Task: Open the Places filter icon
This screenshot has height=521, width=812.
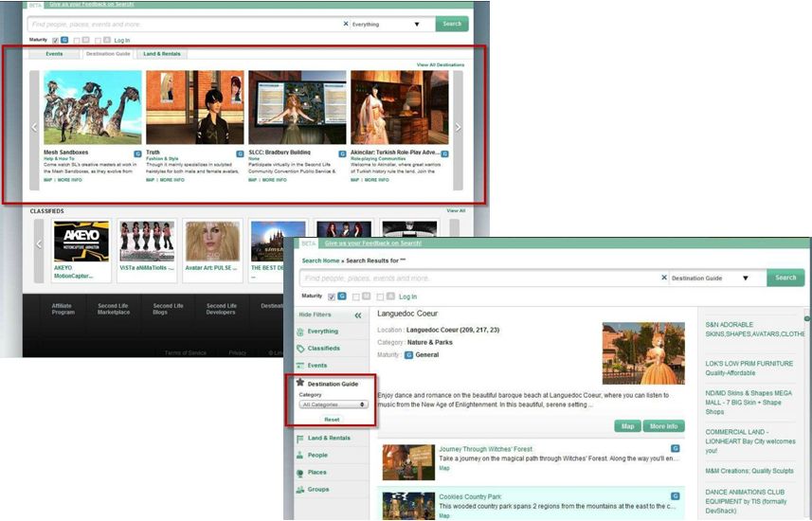Action: point(300,473)
